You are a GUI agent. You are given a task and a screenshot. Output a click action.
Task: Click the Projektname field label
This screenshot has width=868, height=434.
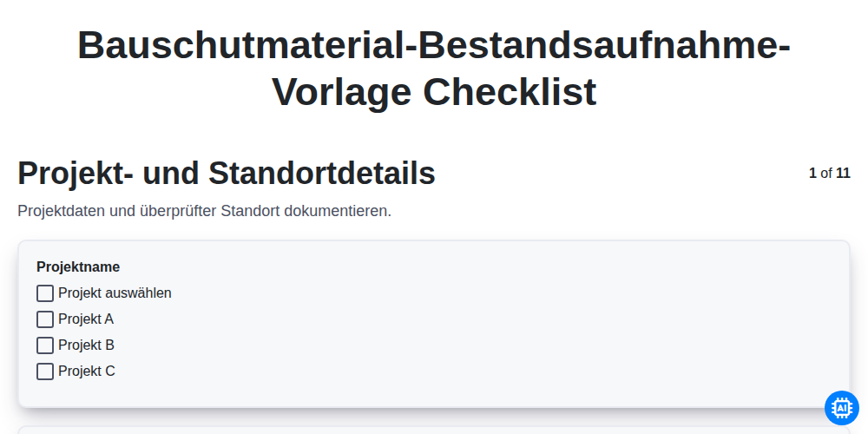[x=78, y=266]
